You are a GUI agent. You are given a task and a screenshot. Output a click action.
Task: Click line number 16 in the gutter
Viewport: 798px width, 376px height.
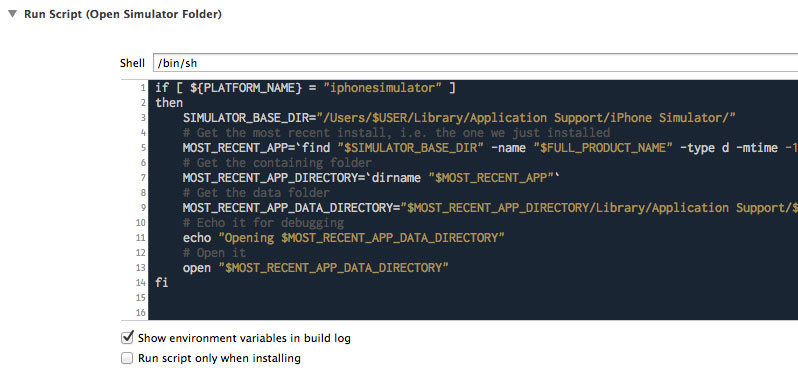point(140,312)
